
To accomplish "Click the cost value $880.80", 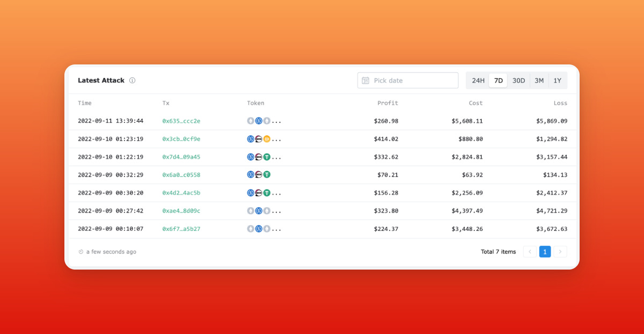I will pyautogui.click(x=471, y=139).
